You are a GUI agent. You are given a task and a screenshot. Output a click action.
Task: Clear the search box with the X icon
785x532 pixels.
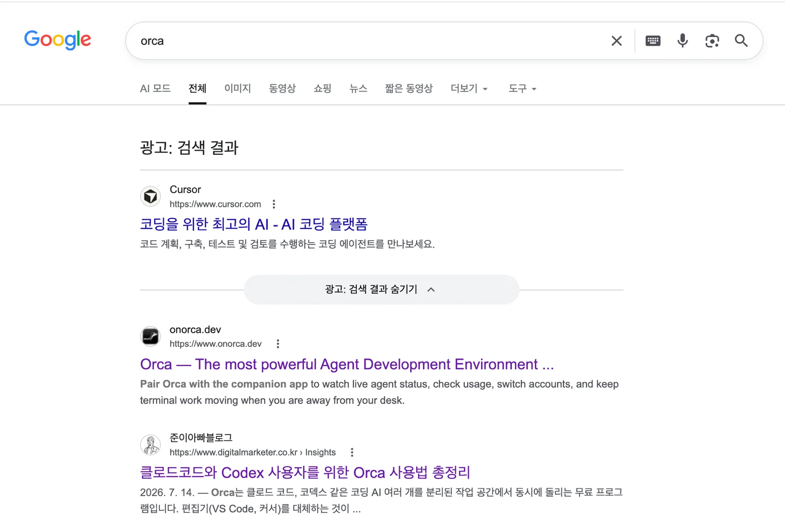tap(617, 41)
